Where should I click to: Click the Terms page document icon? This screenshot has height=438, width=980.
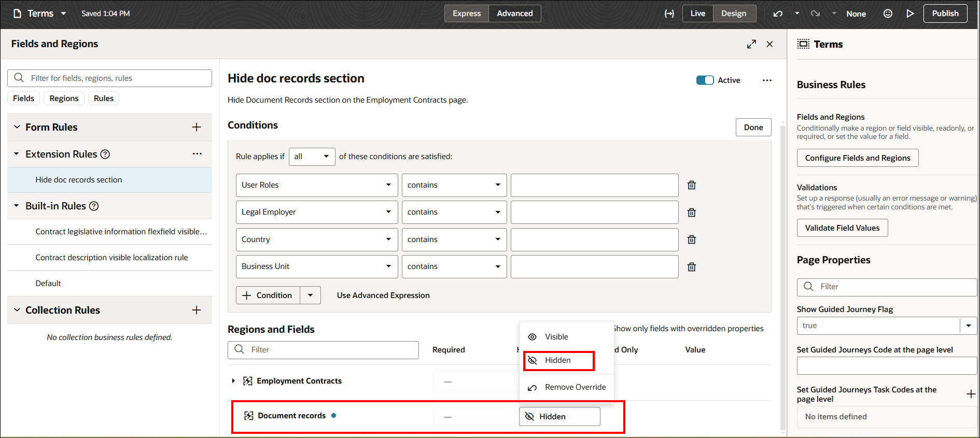point(17,13)
